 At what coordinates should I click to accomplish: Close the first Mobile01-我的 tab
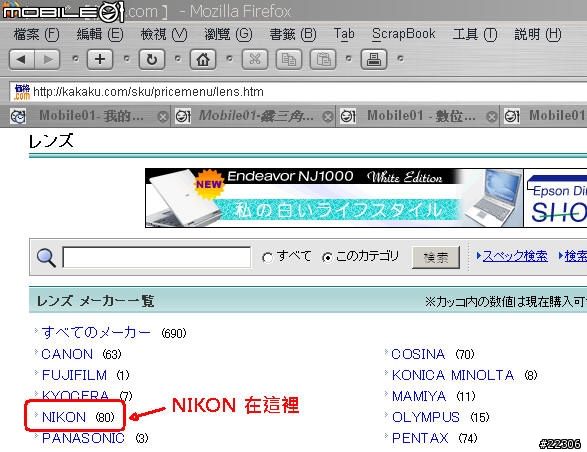(x=162, y=117)
